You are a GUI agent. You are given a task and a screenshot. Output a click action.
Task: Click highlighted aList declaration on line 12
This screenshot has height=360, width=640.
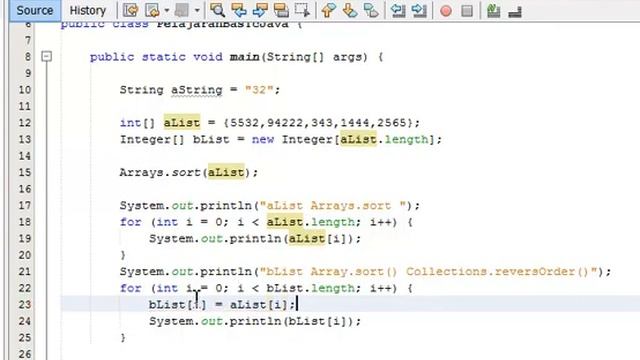[182, 122]
